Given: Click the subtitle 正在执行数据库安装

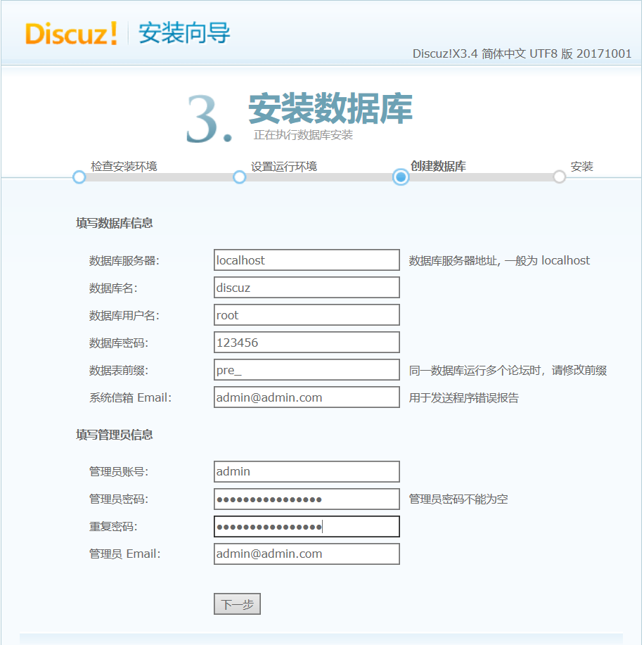Looking at the screenshot, I should tap(303, 135).
